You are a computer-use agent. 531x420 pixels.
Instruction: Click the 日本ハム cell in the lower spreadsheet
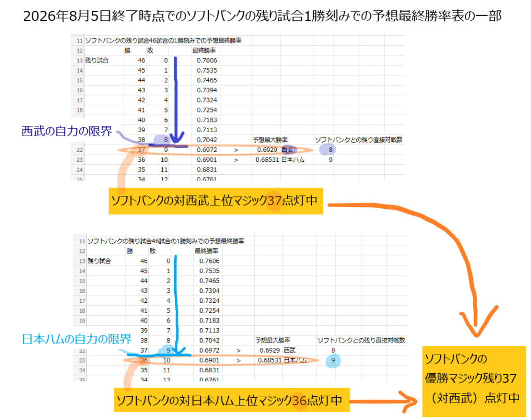(x=295, y=360)
